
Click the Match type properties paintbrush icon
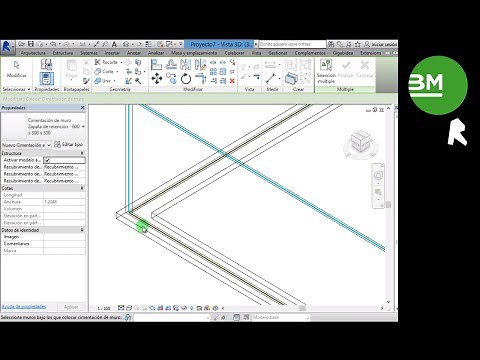(86, 81)
